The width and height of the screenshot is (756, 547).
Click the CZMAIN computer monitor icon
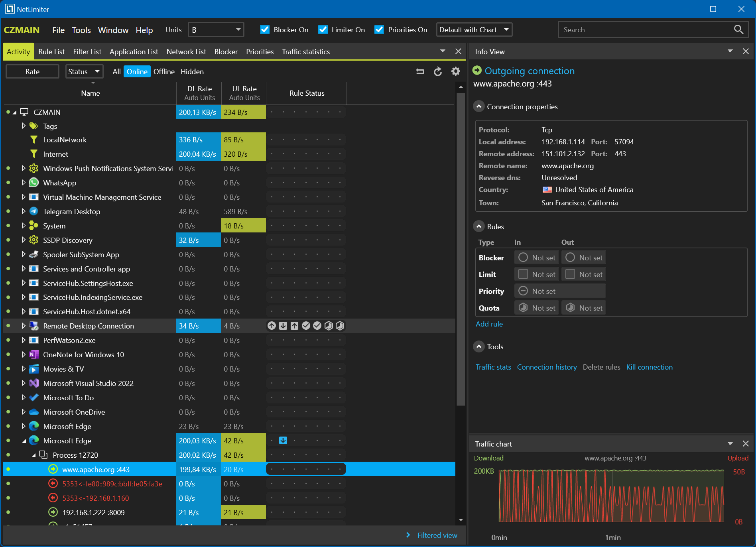point(24,112)
